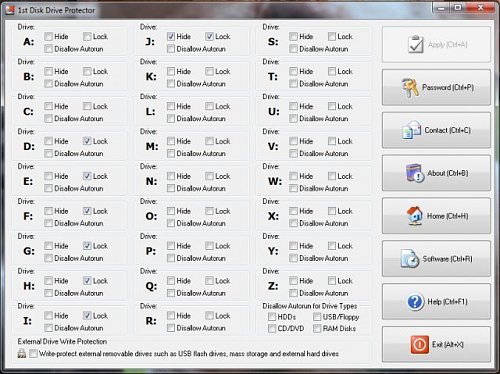Click the red power Exit icon

pyautogui.click(x=420, y=345)
